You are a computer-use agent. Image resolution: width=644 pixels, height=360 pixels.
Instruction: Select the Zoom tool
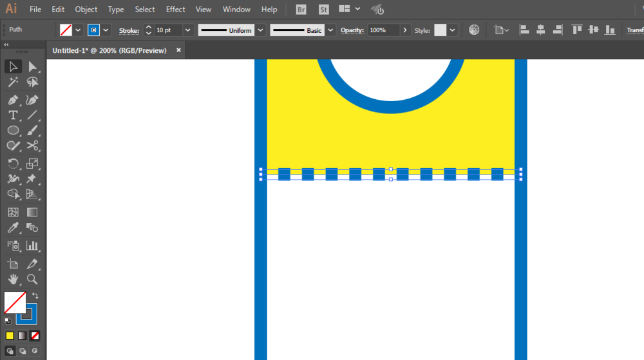[x=32, y=279]
